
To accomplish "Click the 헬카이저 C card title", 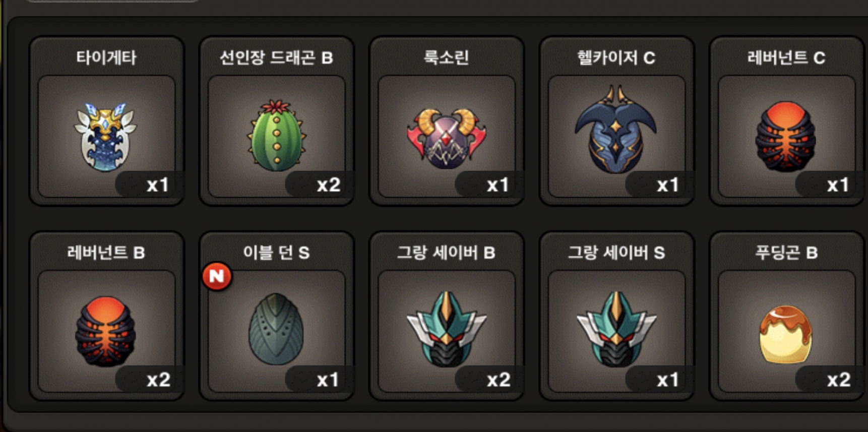I will [x=616, y=57].
